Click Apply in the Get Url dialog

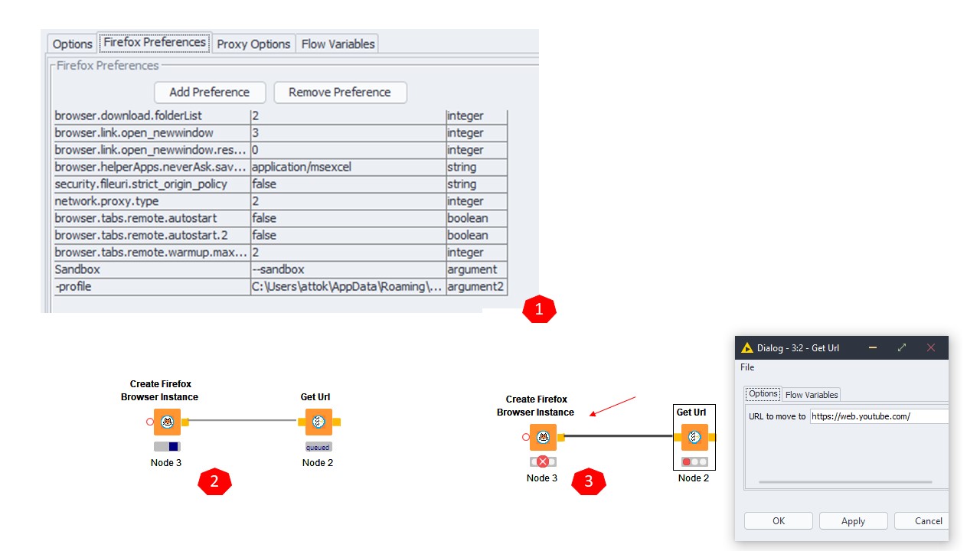pos(853,520)
